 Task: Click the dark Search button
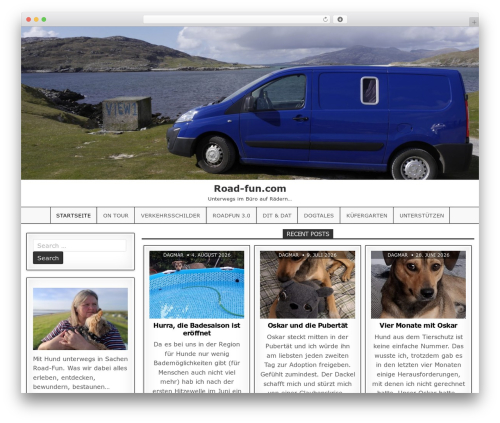click(x=48, y=258)
